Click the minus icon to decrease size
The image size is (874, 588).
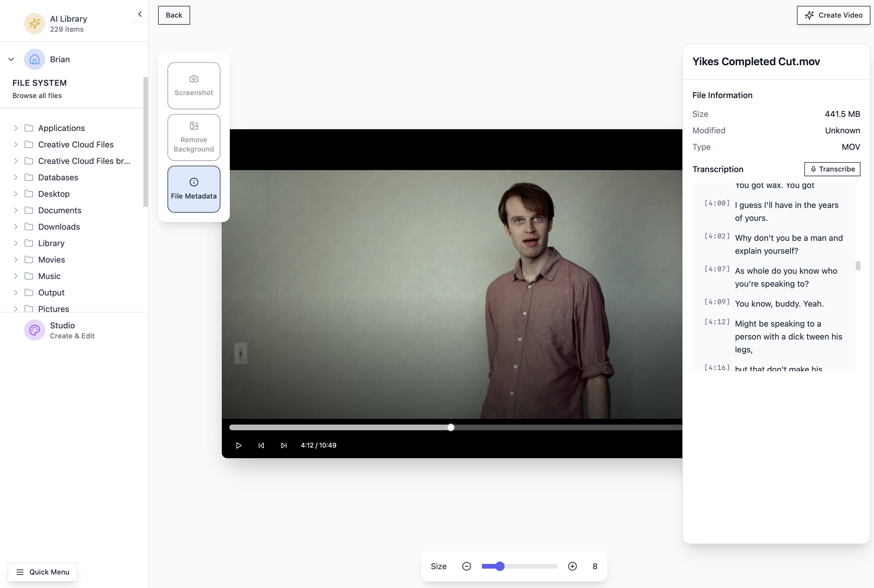(x=466, y=566)
